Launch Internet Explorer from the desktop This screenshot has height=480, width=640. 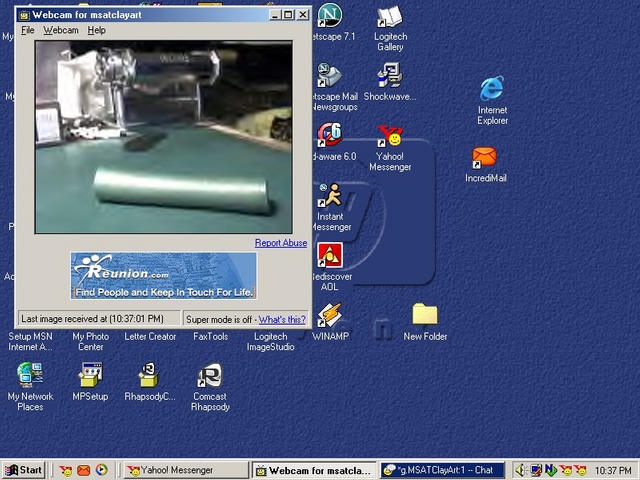pyautogui.click(x=492, y=87)
